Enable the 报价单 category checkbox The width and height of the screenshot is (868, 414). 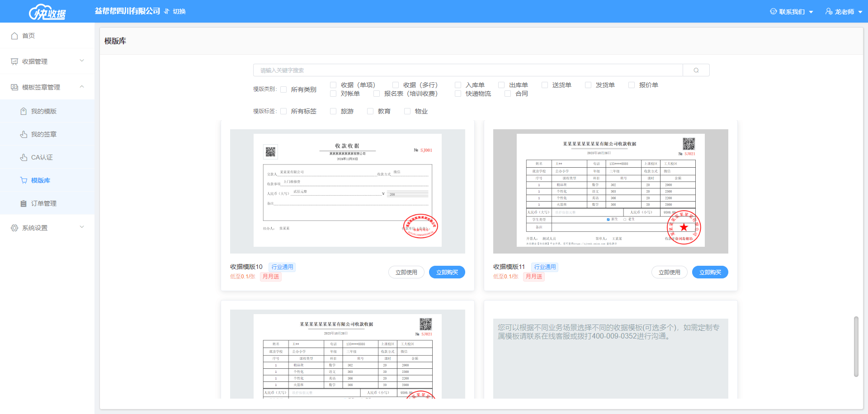632,85
